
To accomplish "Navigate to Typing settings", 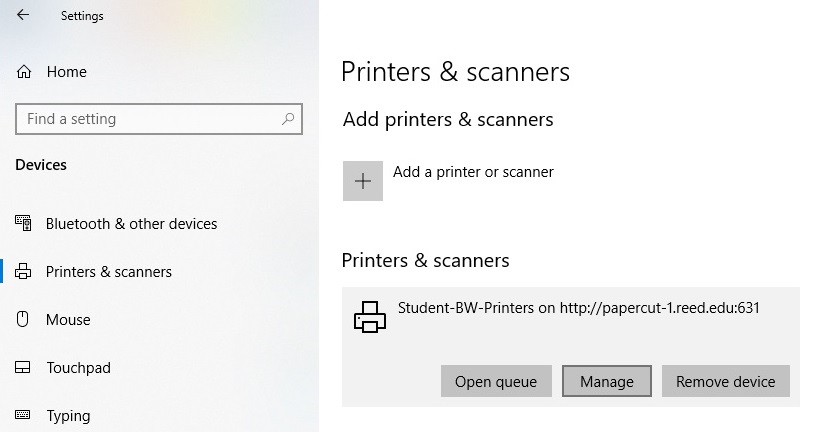I will coord(68,416).
